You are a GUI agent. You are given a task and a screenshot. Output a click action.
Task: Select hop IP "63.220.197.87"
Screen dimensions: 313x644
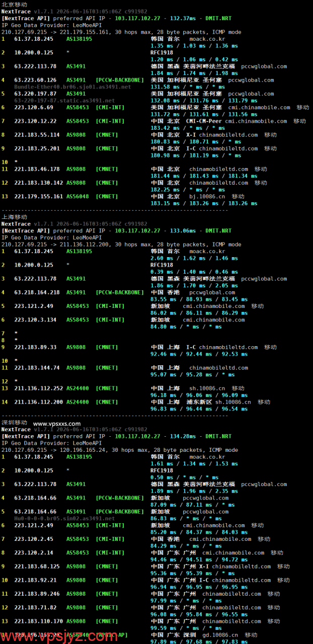coord(35,94)
